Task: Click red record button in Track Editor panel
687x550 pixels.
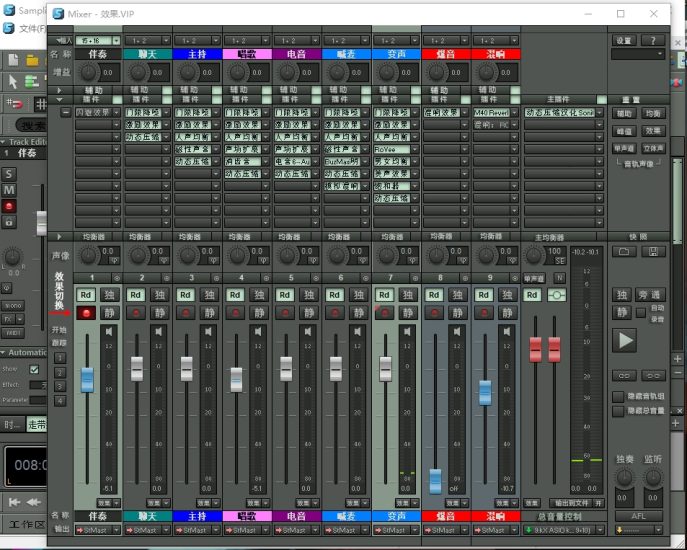Action: click(9, 206)
